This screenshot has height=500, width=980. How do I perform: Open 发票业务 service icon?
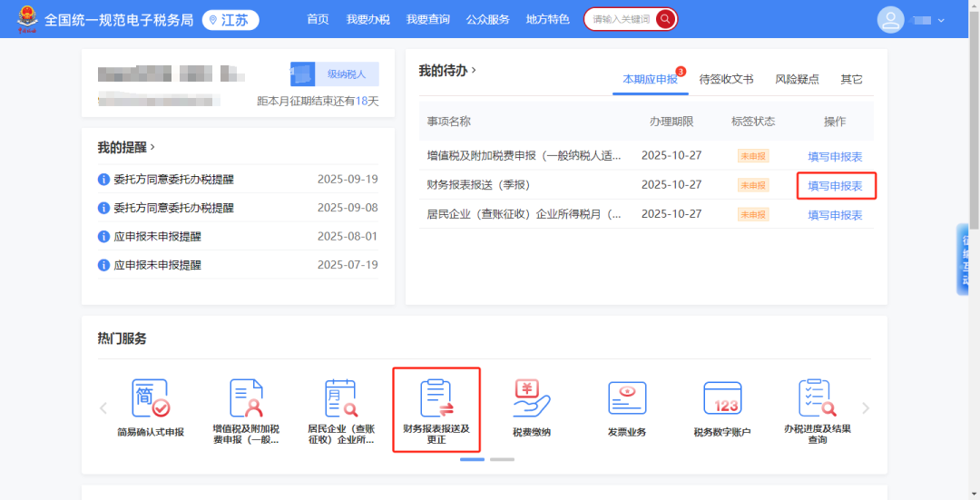pos(627,398)
